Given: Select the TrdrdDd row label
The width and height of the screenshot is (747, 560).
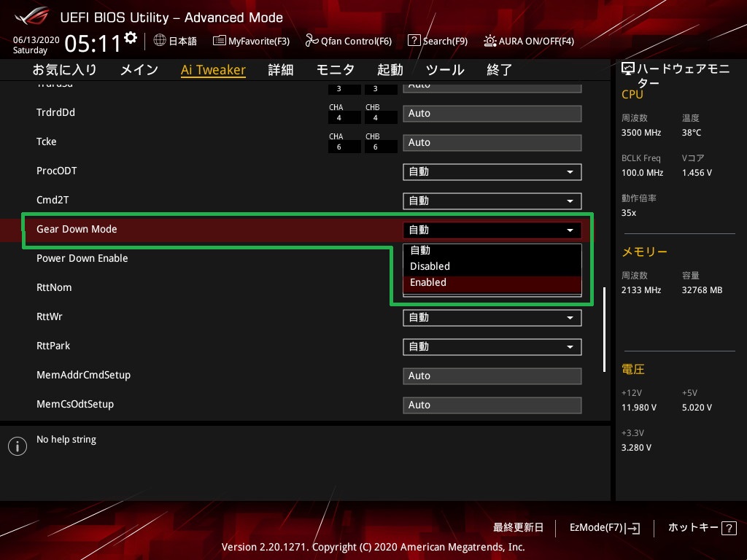Looking at the screenshot, I should tap(55, 112).
